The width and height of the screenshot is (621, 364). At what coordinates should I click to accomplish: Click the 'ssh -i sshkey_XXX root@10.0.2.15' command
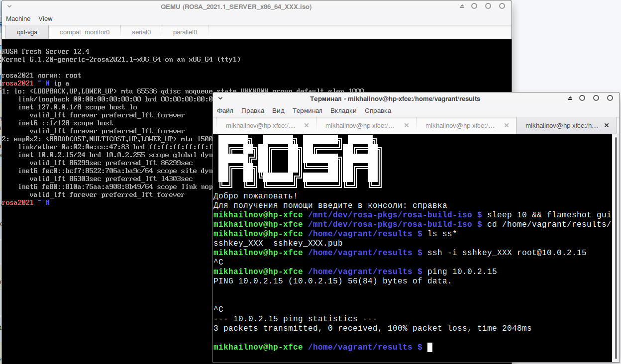point(507,253)
